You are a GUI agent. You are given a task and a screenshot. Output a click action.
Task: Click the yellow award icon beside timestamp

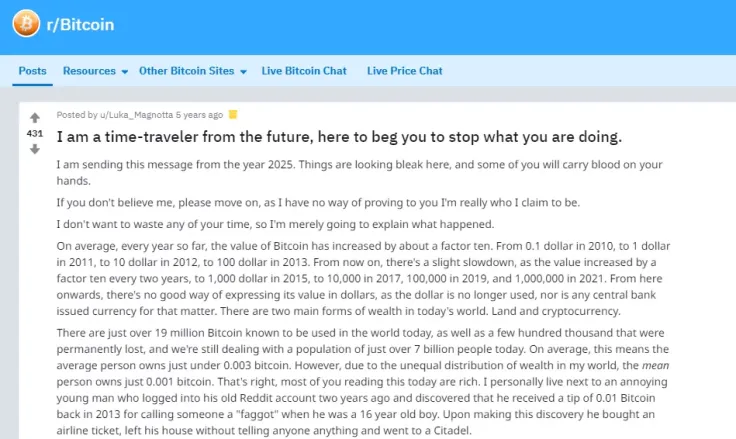(233, 114)
